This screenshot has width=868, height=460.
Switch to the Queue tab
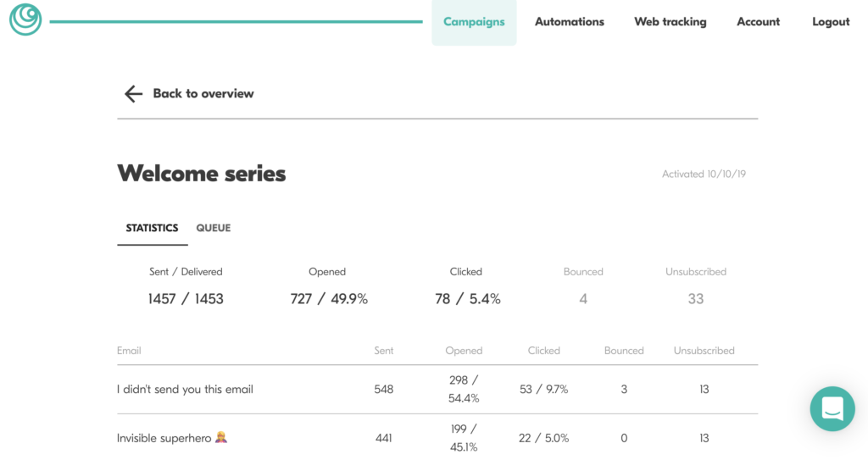pyautogui.click(x=214, y=228)
